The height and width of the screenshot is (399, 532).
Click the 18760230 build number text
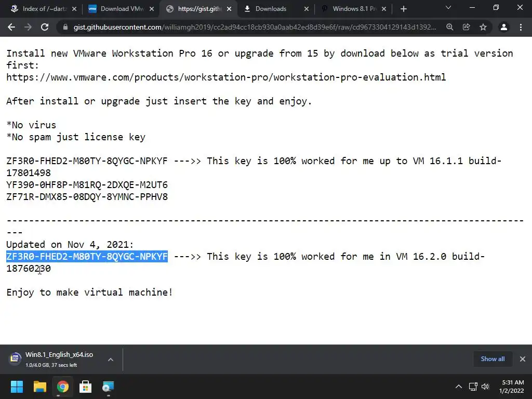(29, 269)
